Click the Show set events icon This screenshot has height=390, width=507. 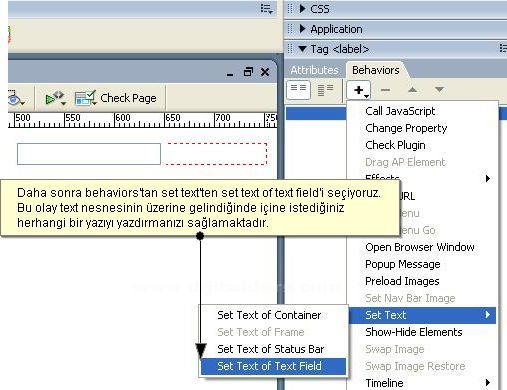[298, 90]
